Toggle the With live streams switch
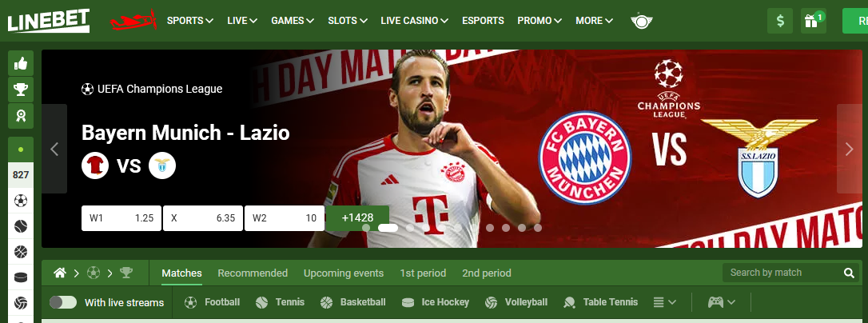The height and width of the screenshot is (323, 868). 63,302
